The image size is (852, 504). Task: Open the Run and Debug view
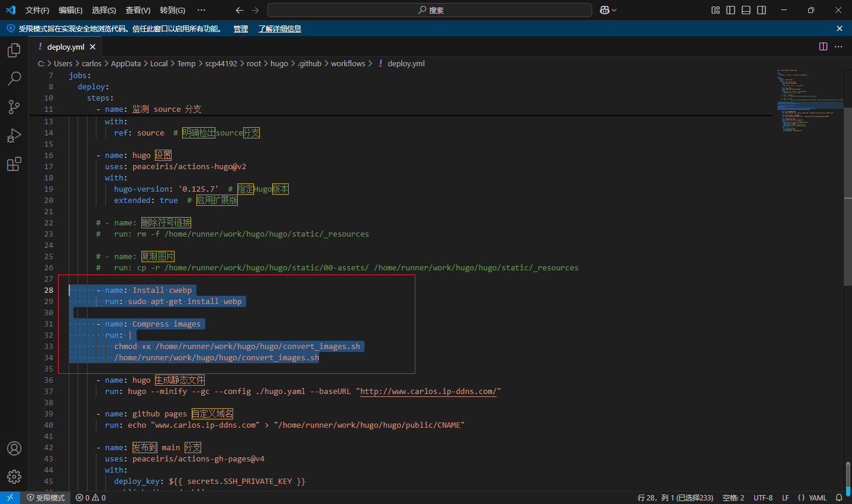click(x=14, y=135)
